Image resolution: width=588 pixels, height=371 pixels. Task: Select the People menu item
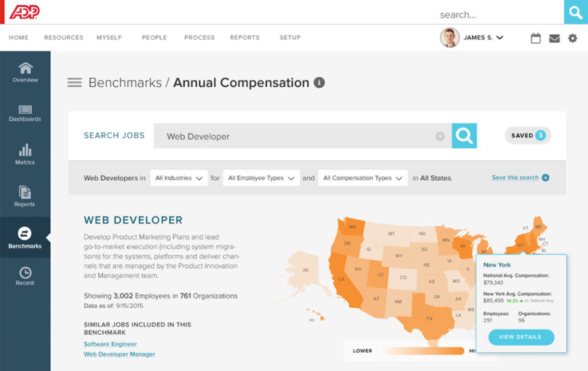click(x=154, y=38)
